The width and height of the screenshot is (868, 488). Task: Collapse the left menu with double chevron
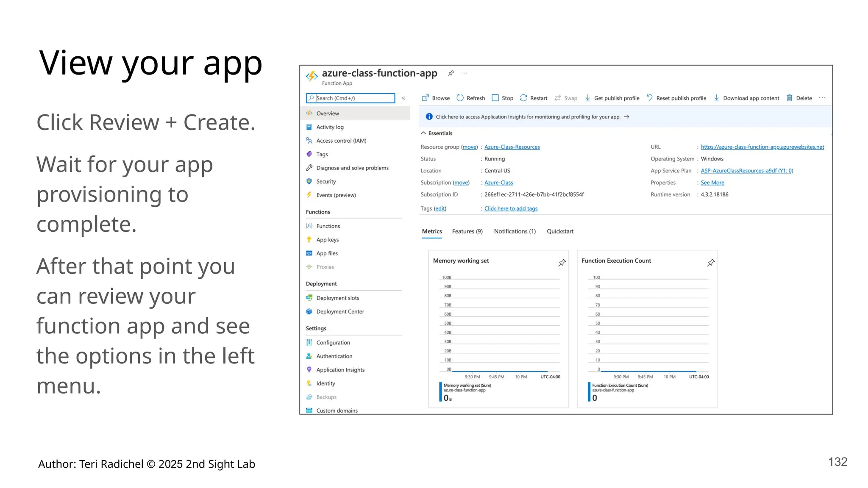pyautogui.click(x=403, y=98)
